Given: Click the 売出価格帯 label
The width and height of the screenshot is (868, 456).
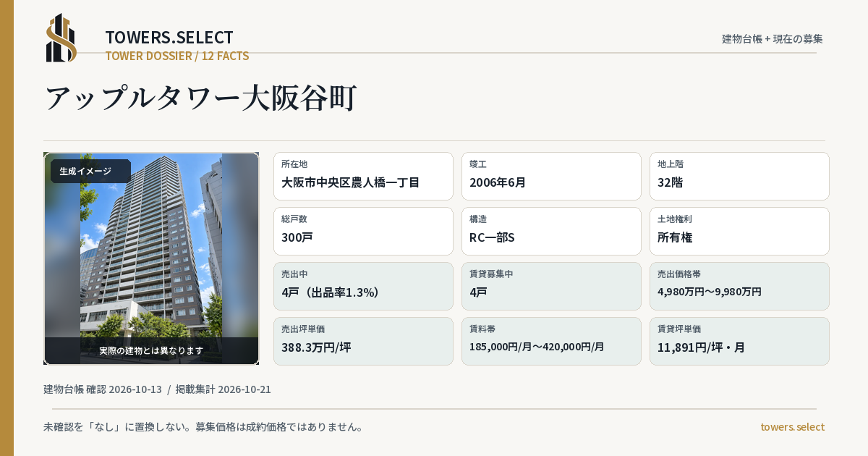Looking at the screenshot, I should coord(679,274).
